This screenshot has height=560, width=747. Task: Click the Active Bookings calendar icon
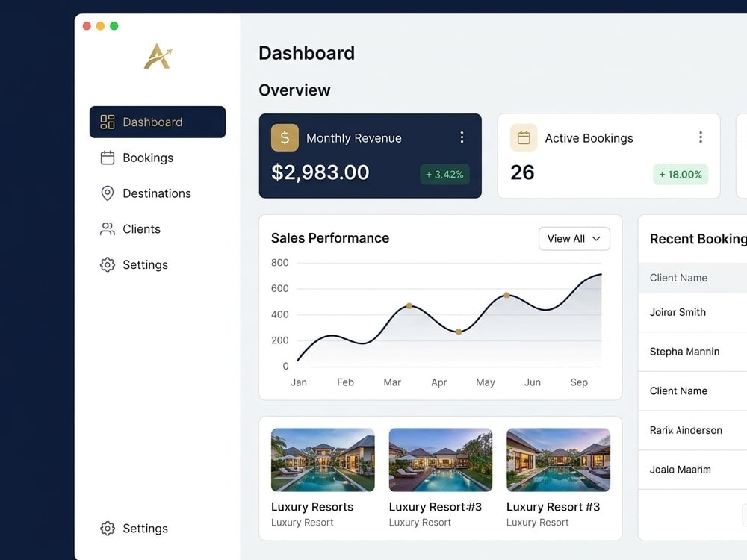(524, 137)
